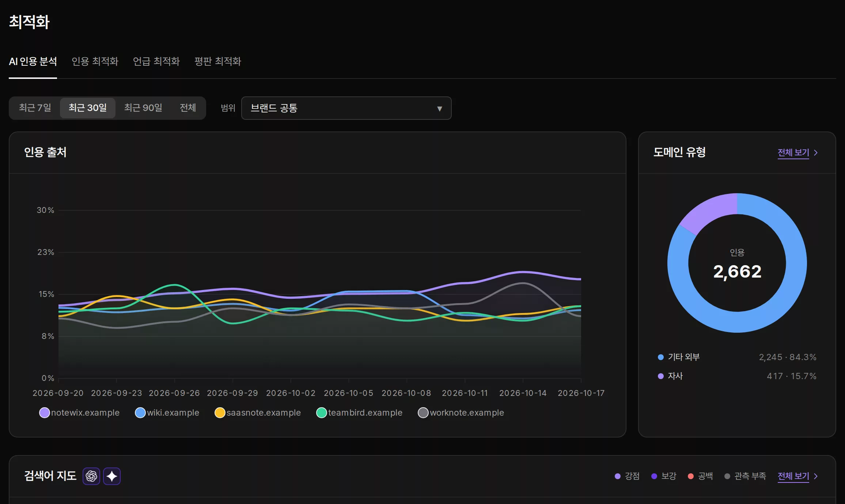This screenshot has width=845, height=504.
Task: Click the 인용 출처 card title
Action: point(45,152)
